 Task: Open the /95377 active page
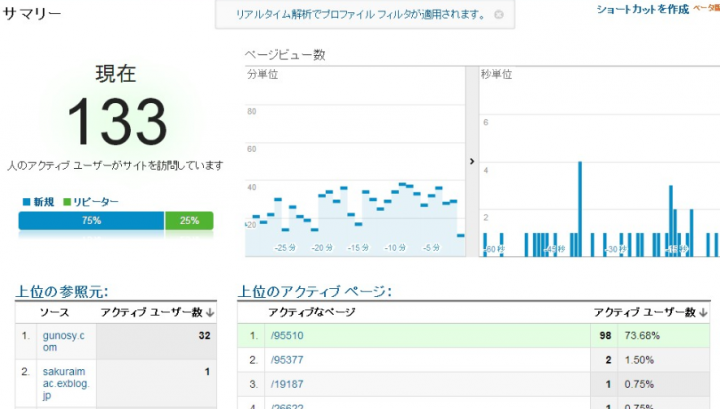coord(287,360)
